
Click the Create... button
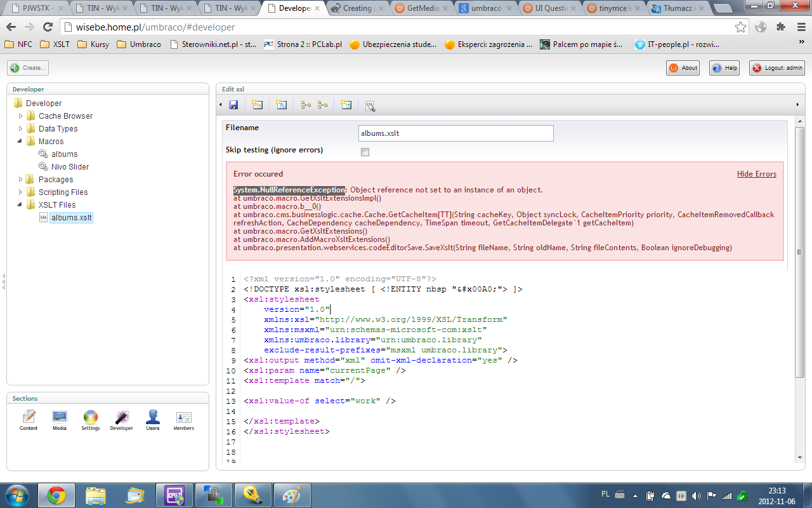click(x=28, y=68)
